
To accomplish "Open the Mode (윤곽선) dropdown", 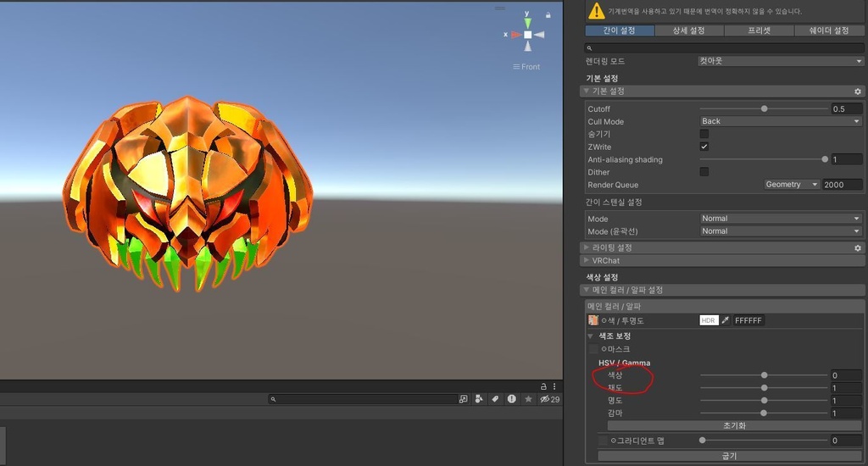I will [781, 231].
